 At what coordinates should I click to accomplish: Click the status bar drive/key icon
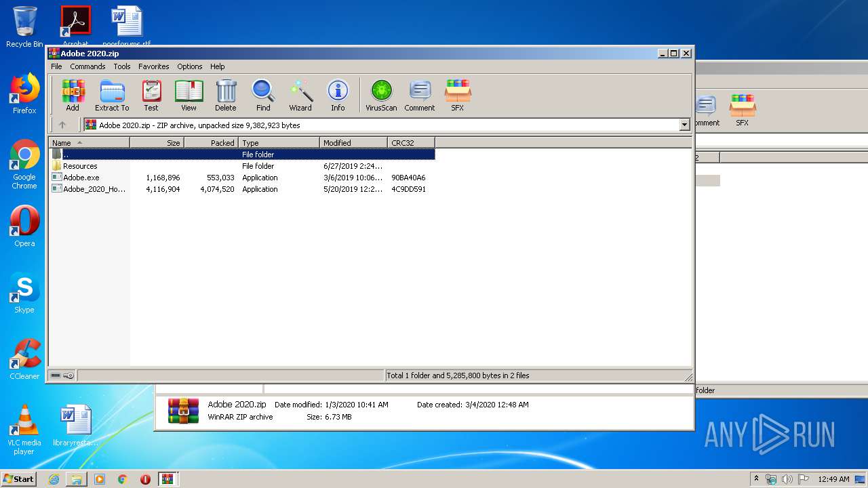62,375
